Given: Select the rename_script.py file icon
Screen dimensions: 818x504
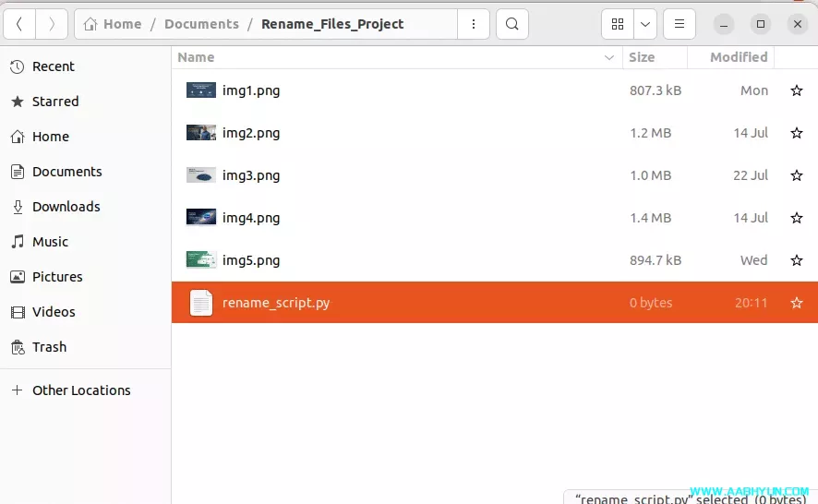Looking at the screenshot, I should tap(200, 303).
